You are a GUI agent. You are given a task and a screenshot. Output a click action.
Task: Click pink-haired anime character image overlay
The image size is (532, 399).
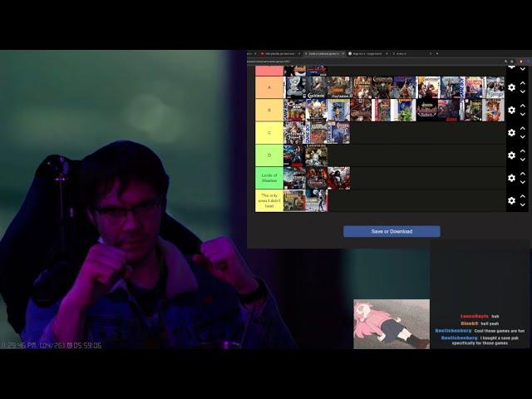392,324
